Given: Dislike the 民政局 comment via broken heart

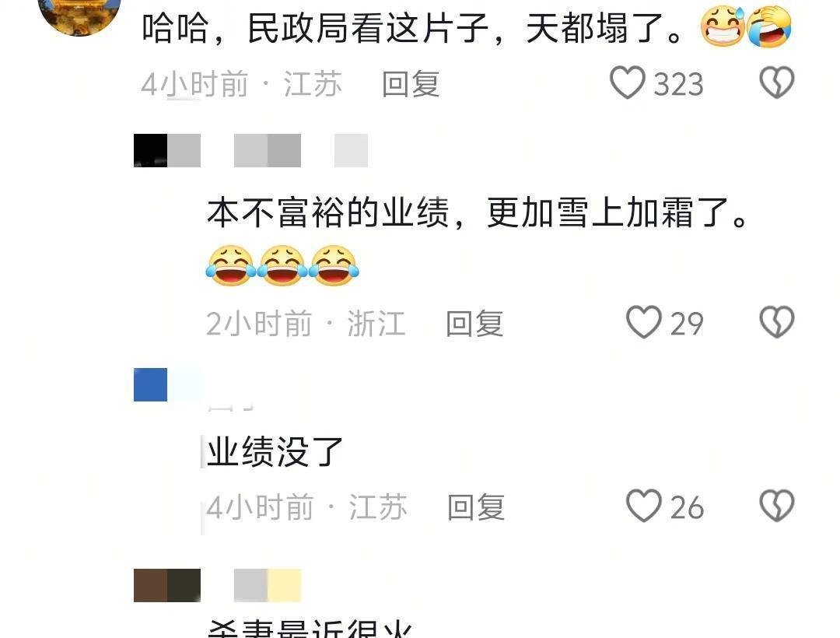Looking at the screenshot, I should tap(777, 83).
